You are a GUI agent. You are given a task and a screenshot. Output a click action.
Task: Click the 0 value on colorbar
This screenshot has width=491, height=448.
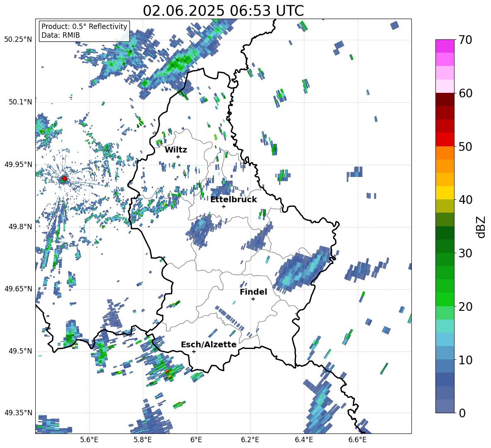(462, 413)
